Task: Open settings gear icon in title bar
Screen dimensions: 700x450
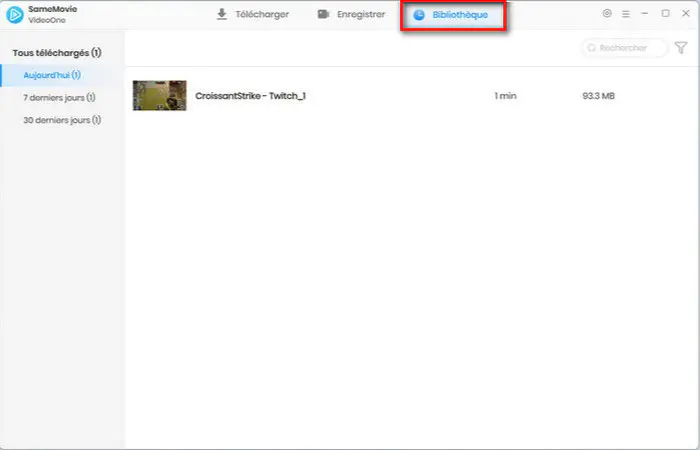Action: (607, 13)
